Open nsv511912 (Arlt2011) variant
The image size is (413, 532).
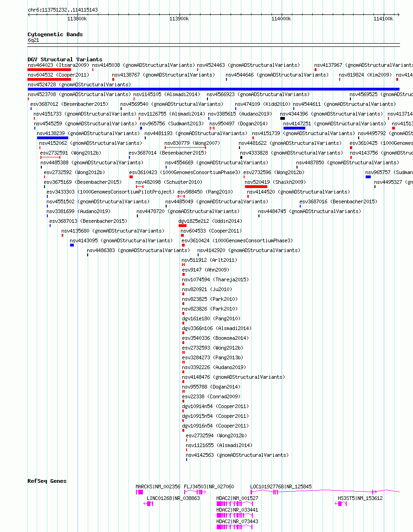(210, 260)
